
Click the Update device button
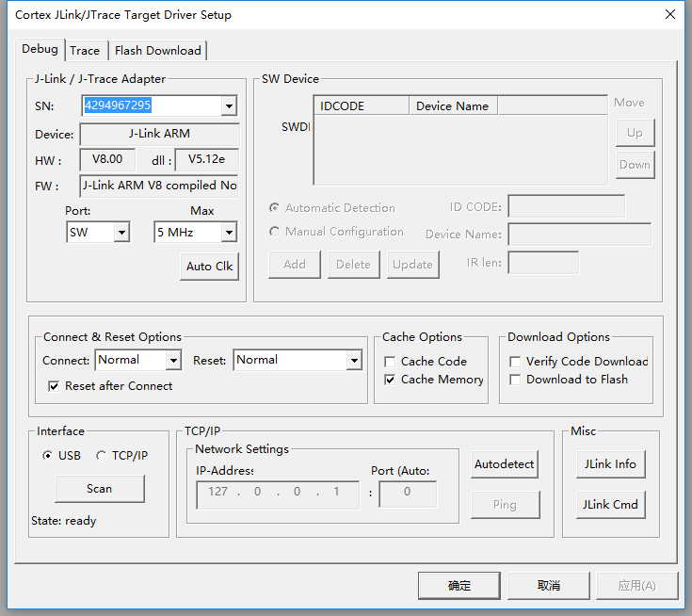pos(412,265)
